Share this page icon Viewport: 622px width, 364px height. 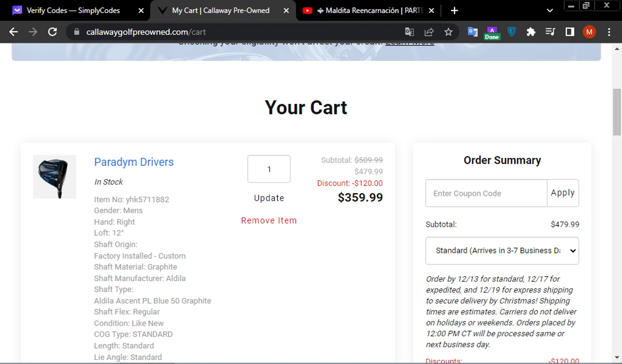pyautogui.click(x=429, y=32)
